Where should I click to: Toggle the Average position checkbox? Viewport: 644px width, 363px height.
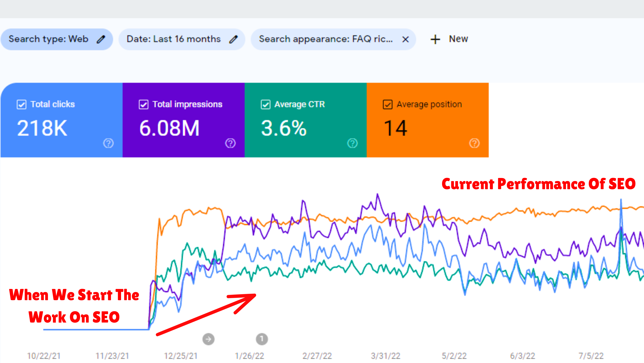click(388, 104)
